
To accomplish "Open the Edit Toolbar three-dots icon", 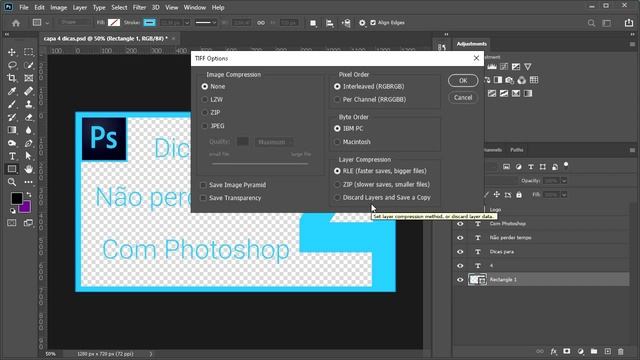I will click(x=29, y=182).
